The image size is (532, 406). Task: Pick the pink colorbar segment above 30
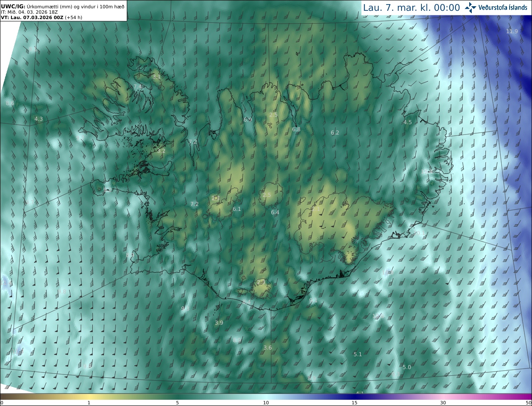point(443,396)
